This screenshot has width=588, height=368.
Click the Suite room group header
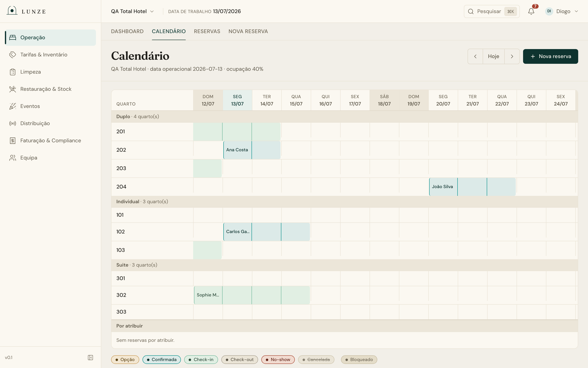pos(344,265)
